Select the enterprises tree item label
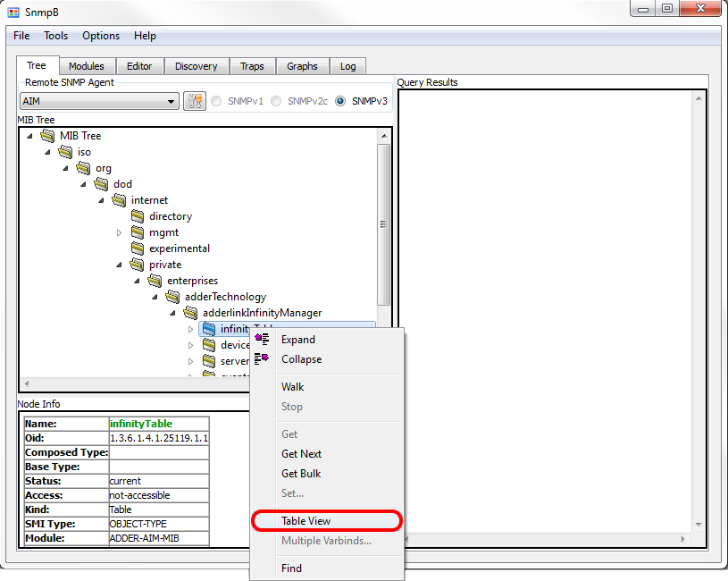The image size is (728, 581). pyautogui.click(x=192, y=281)
